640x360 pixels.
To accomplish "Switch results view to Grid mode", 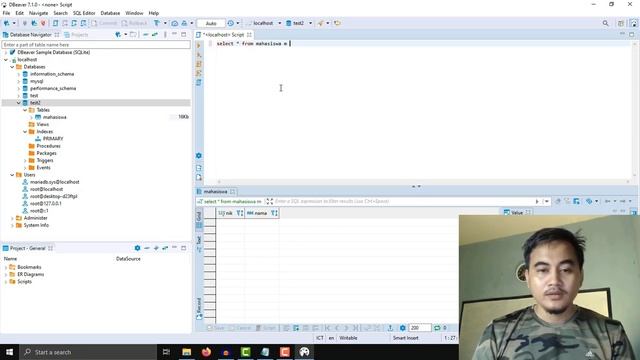I will pyautogui.click(x=199, y=220).
